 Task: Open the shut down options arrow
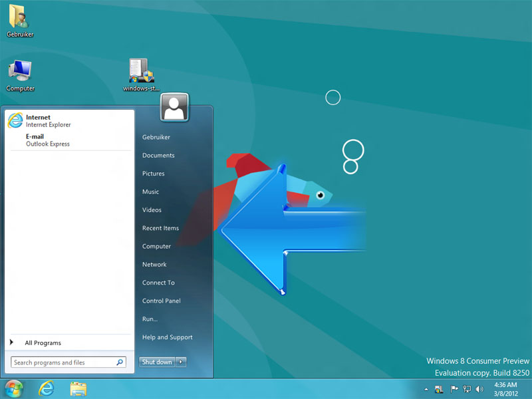180,362
